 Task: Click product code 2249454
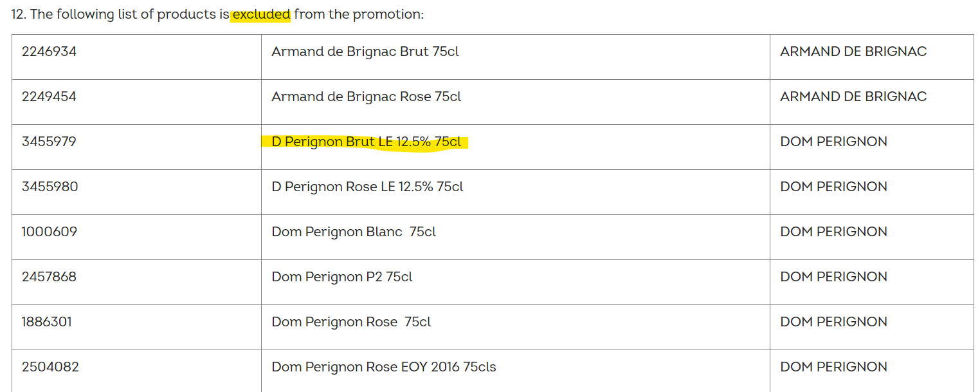(49, 97)
